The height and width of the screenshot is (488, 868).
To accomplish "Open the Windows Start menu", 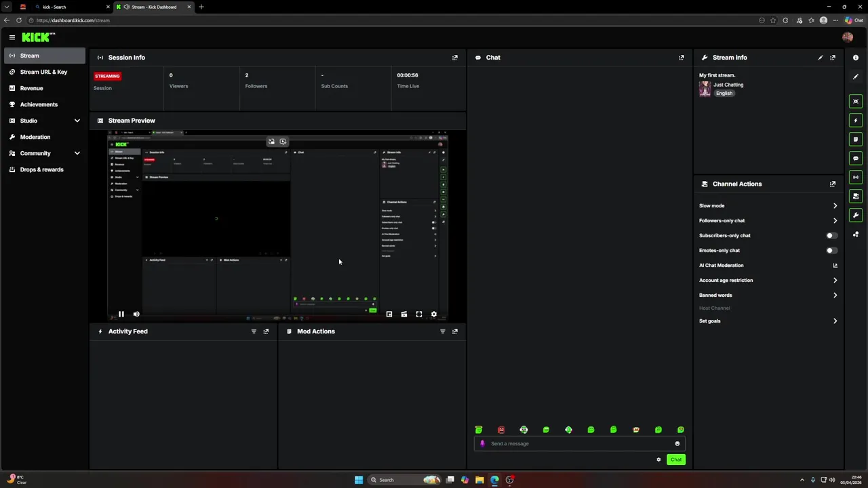I will click(359, 480).
